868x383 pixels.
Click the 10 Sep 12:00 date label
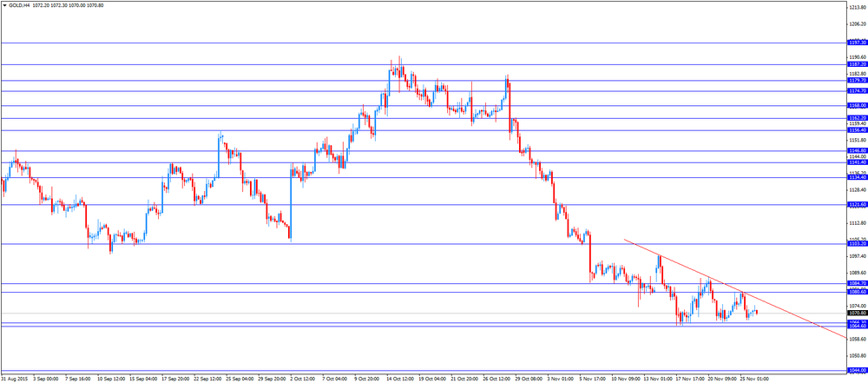[111, 380]
